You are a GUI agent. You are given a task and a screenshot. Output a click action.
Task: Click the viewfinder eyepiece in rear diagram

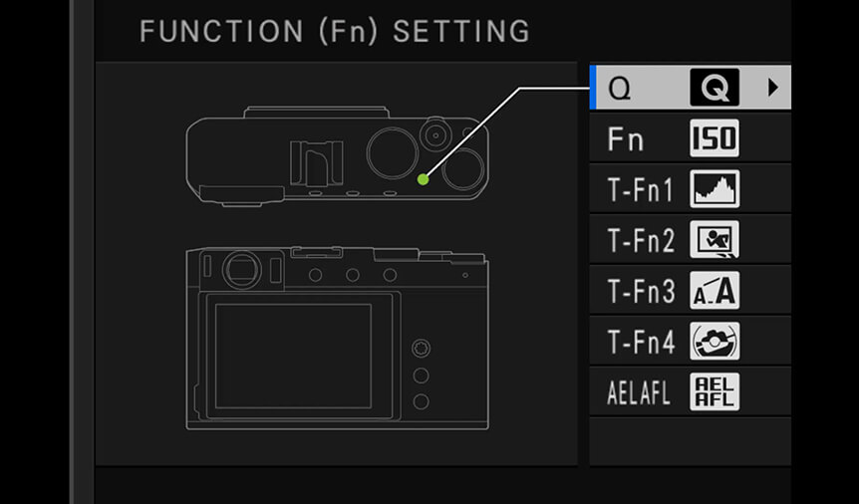[241, 270]
